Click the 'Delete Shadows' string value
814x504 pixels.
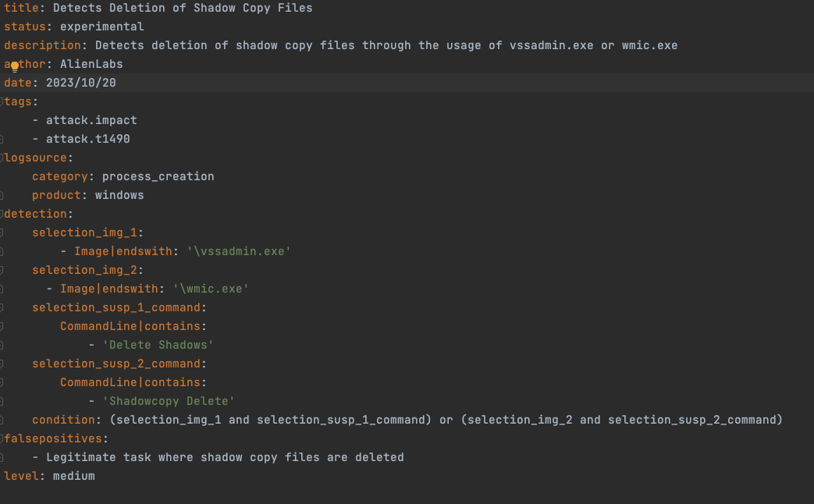pyautogui.click(x=158, y=345)
